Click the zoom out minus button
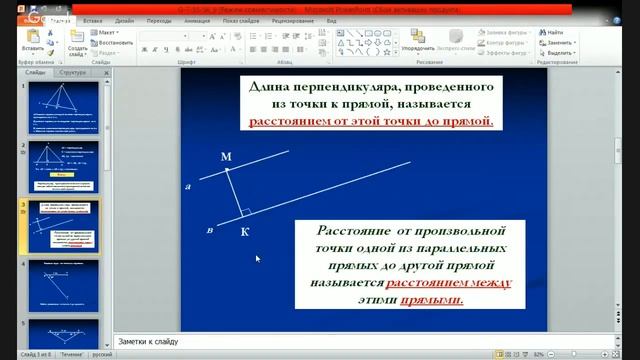Screen dimensions: 640x360 551,355
